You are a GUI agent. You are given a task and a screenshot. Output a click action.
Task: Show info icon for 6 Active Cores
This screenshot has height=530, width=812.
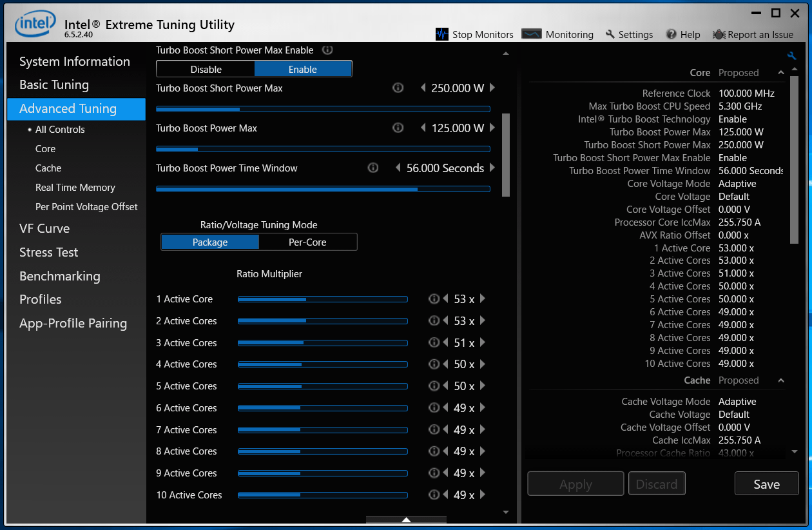point(434,407)
